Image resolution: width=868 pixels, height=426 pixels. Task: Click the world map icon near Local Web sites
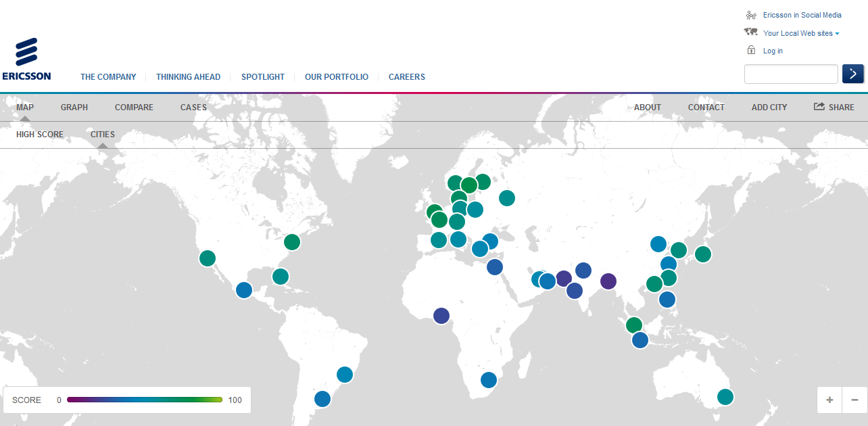pyautogui.click(x=750, y=32)
